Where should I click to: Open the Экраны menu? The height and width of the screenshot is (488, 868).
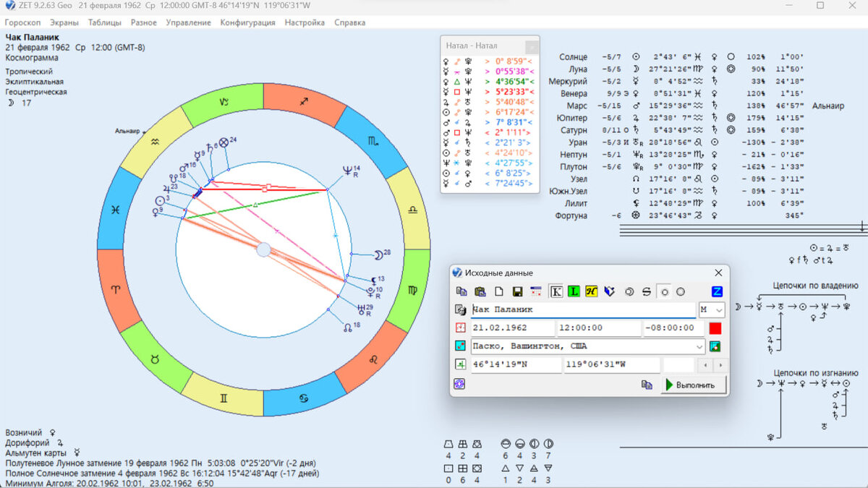(x=64, y=22)
